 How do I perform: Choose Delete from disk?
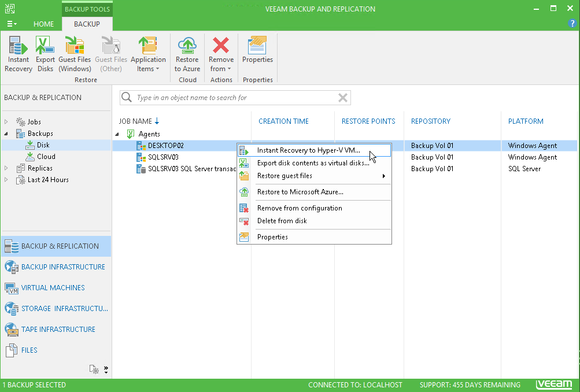point(314,221)
